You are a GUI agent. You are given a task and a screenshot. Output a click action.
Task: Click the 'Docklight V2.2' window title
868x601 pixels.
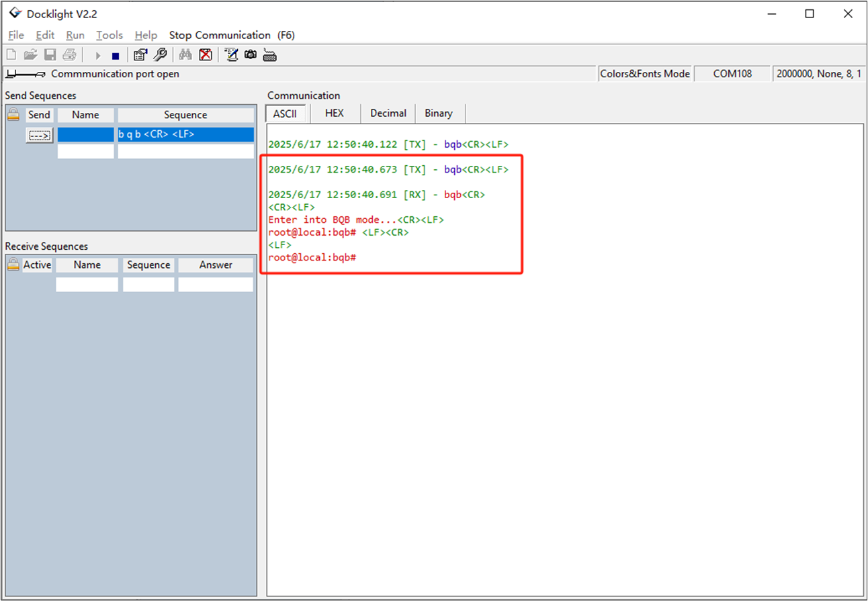click(x=62, y=13)
